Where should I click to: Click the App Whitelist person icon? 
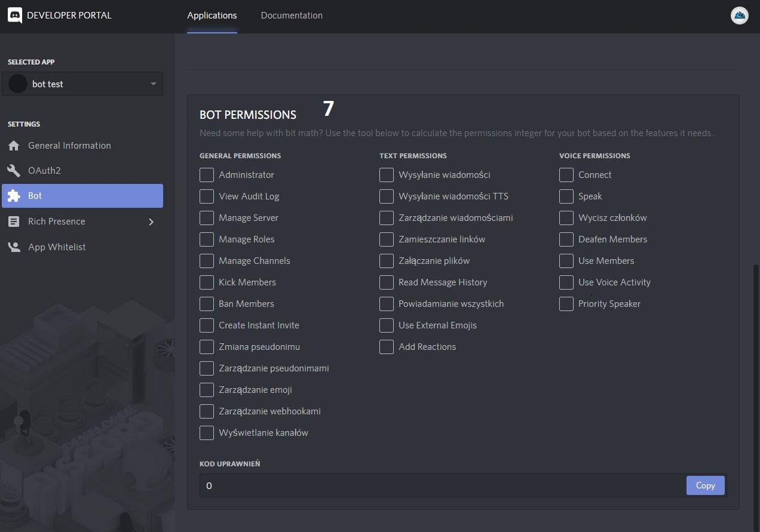pos(14,247)
